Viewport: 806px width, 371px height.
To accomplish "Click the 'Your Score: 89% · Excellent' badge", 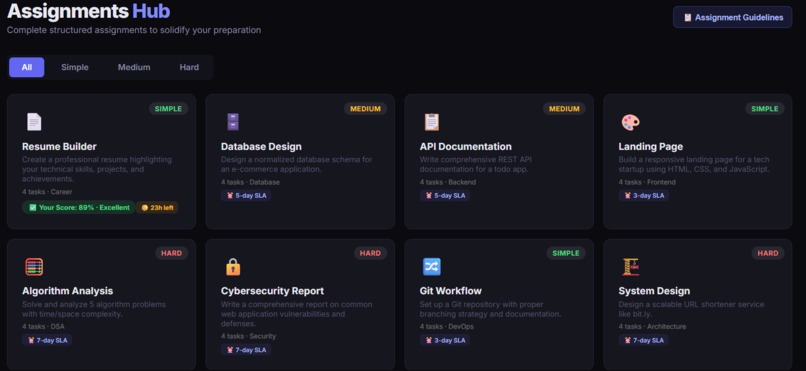I will pos(79,208).
